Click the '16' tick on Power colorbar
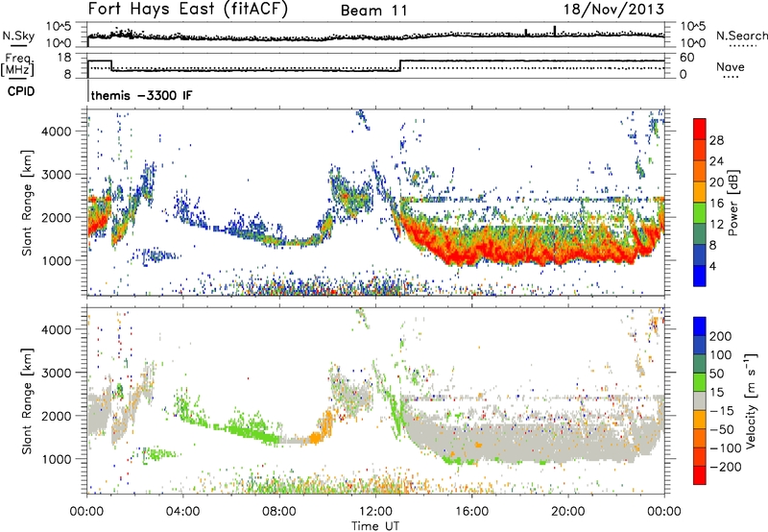Screen dimensions: 768x532 click(x=716, y=203)
